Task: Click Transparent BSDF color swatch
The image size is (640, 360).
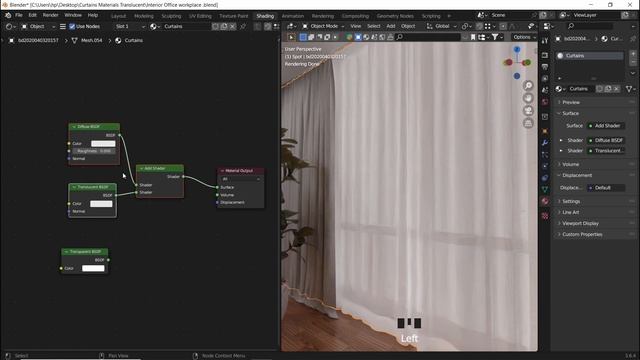Action: [x=93, y=268]
